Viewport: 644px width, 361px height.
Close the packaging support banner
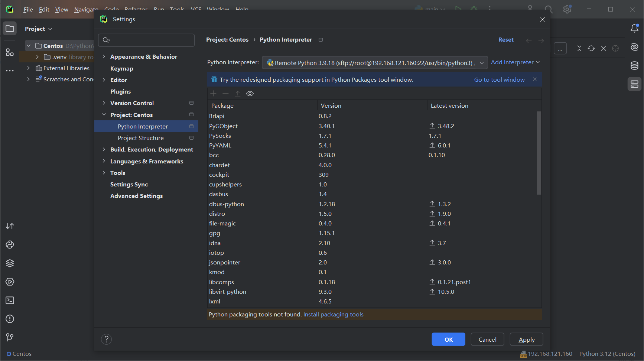pos(535,79)
